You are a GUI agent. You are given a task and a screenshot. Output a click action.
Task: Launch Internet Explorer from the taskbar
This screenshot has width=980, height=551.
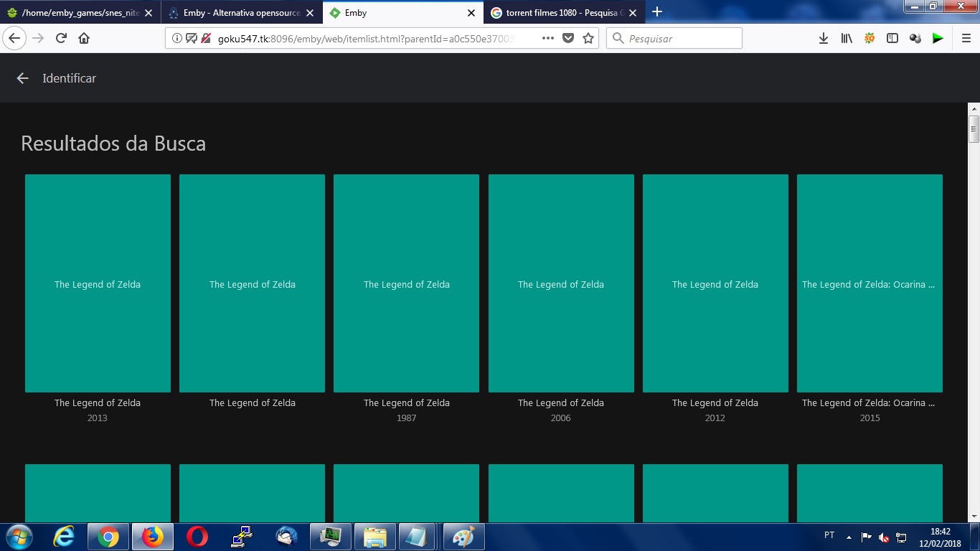point(64,537)
